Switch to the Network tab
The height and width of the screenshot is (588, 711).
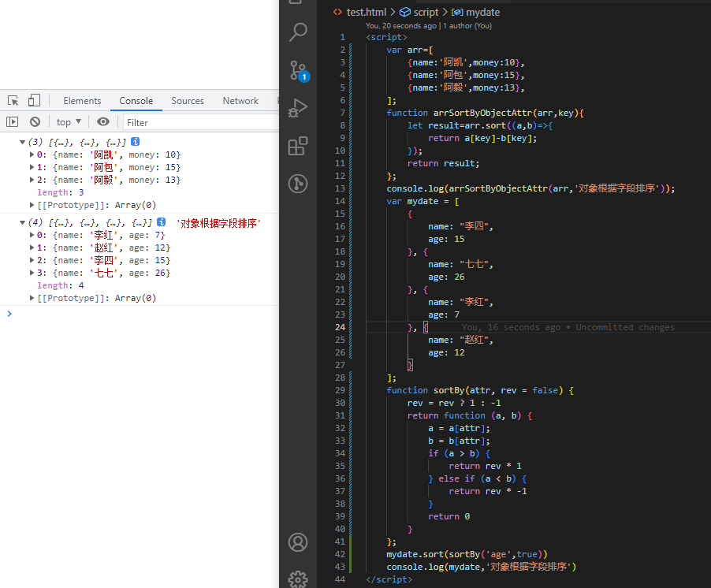click(240, 101)
